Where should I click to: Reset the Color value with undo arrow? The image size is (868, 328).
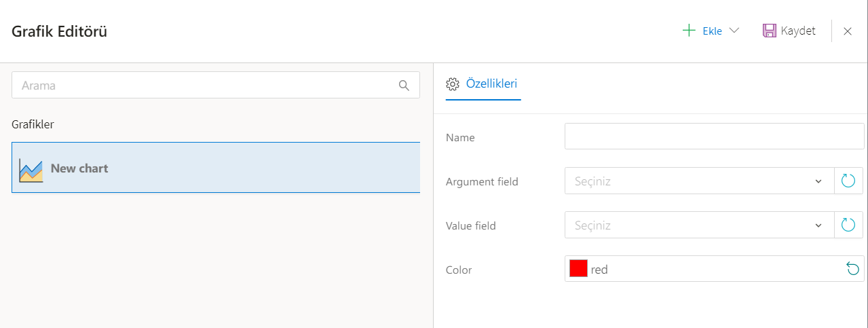[x=852, y=270]
